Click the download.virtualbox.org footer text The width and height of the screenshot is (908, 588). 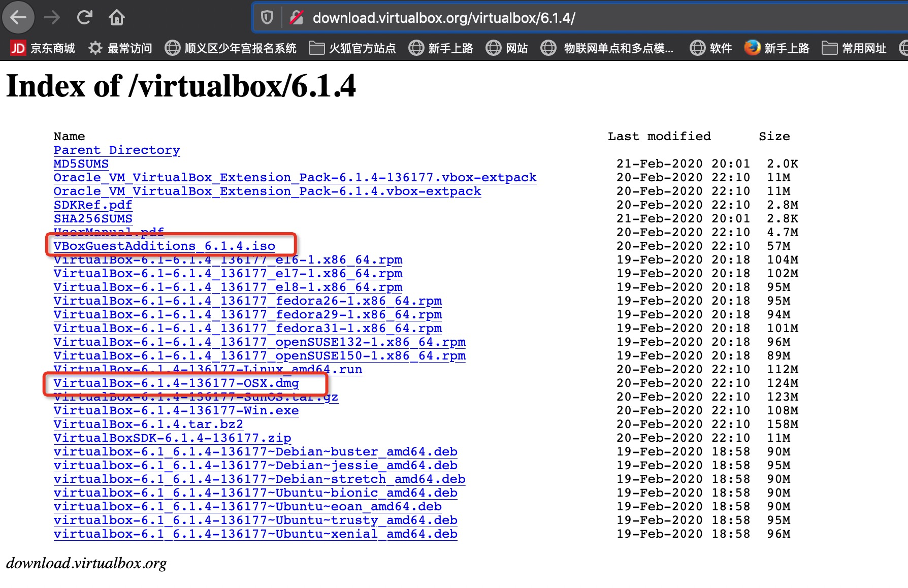(86, 564)
